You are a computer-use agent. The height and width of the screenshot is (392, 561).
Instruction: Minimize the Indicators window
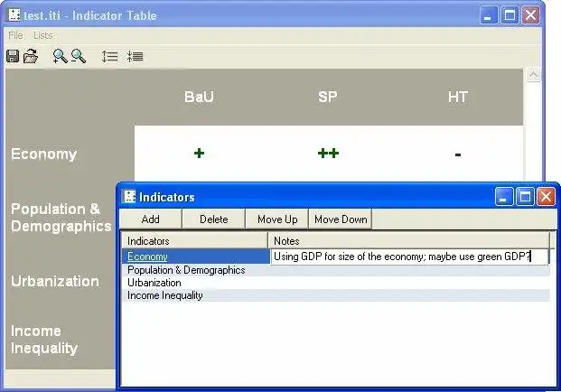(504, 196)
